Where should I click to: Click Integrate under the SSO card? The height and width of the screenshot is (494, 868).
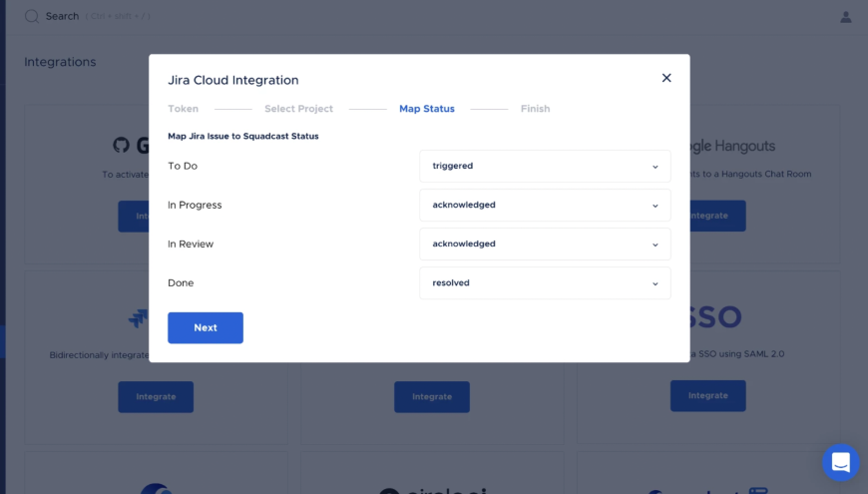pos(707,395)
